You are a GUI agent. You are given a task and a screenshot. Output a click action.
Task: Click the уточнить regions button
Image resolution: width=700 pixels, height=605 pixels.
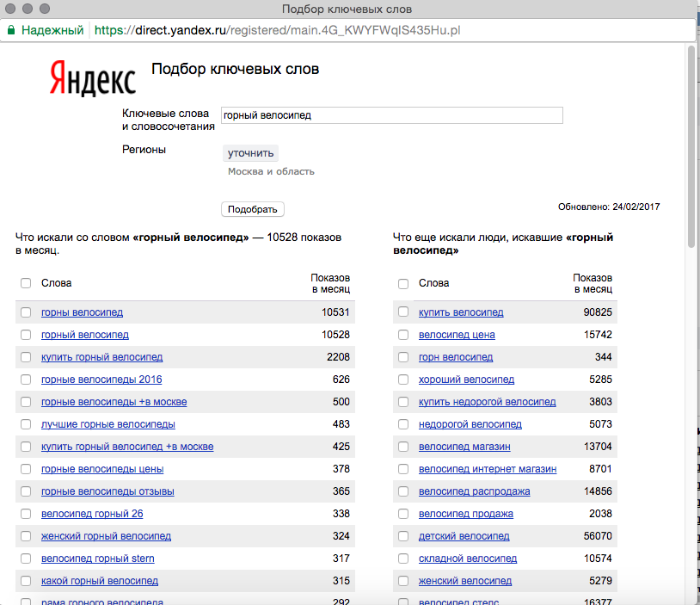point(250,153)
